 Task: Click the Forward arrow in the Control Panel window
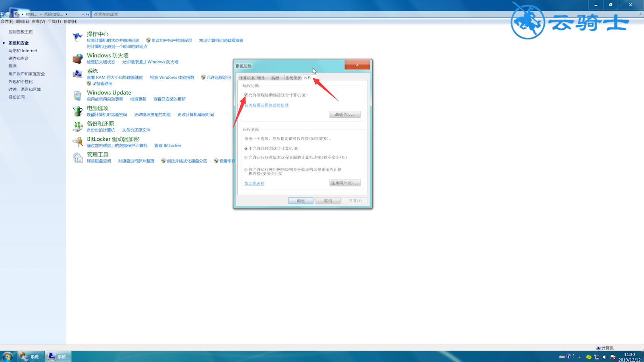point(8,14)
